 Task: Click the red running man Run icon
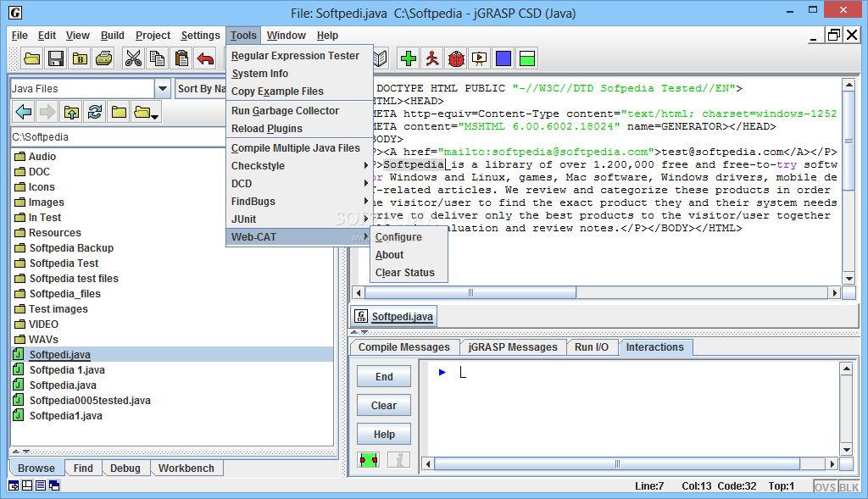432,58
